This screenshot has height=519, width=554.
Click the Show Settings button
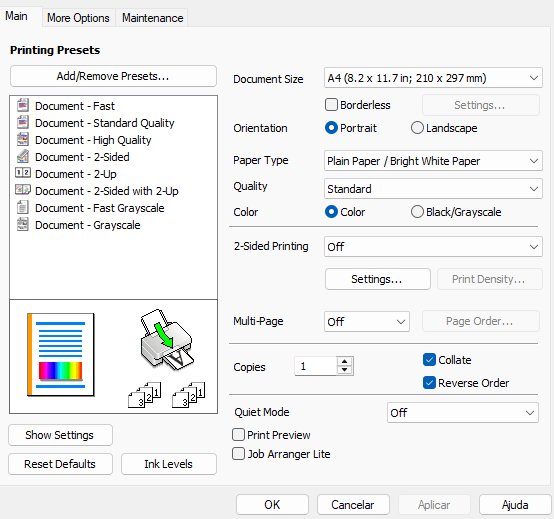click(x=60, y=435)
